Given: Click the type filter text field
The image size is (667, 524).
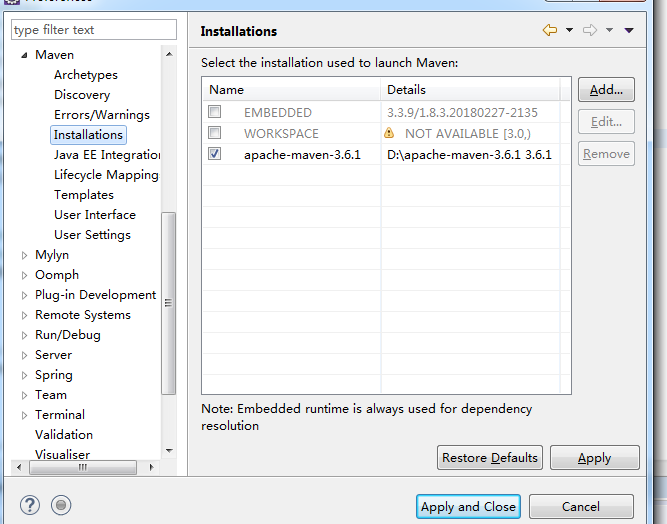Looking at the screenshot, I should click(x=94, y=30).
